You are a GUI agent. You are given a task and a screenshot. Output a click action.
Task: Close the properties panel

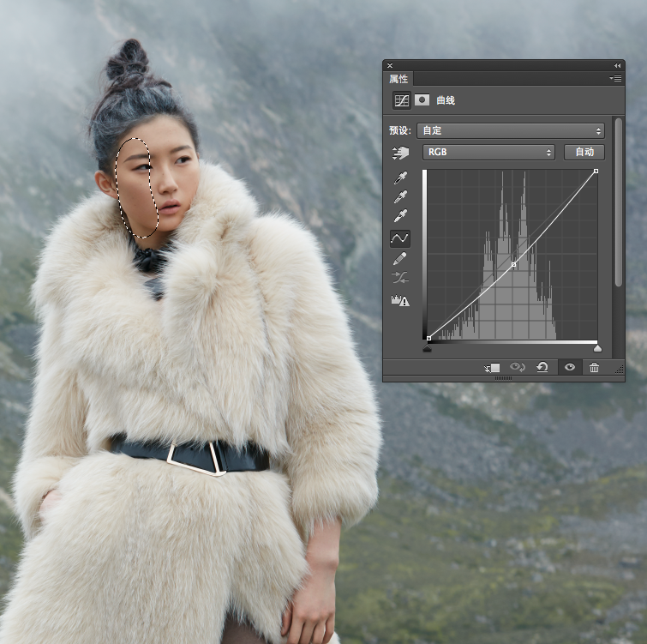pos(390,66)
